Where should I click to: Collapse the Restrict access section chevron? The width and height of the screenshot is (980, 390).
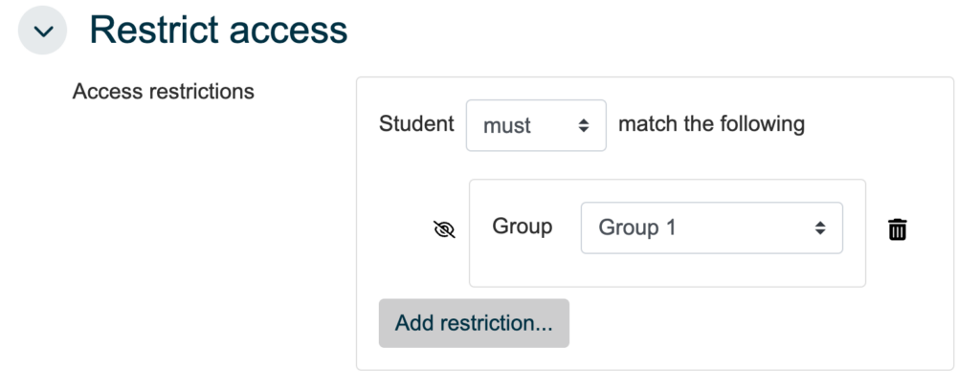tap(43, 31)
